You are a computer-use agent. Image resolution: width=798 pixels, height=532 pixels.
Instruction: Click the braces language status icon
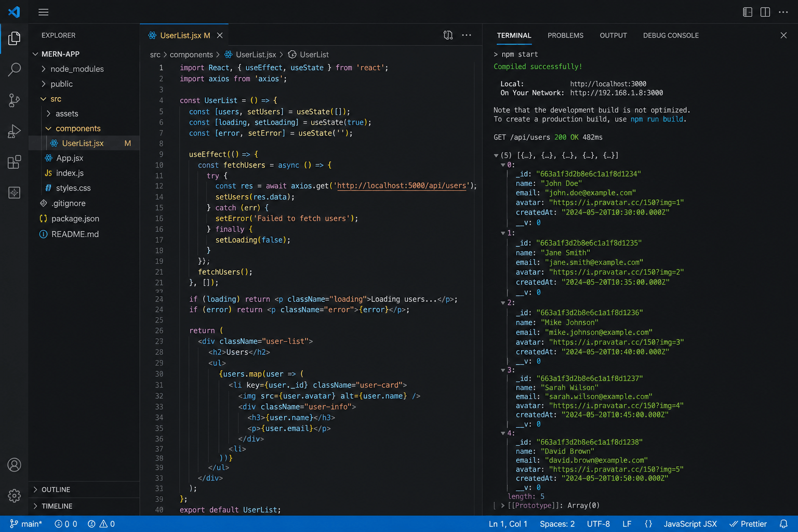point(648,524)
